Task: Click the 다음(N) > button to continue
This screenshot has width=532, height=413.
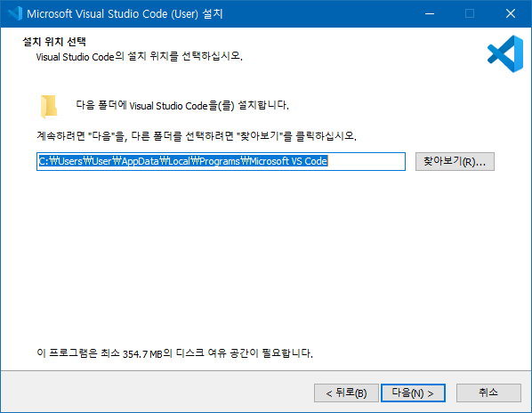Action: tap(413, 393)
